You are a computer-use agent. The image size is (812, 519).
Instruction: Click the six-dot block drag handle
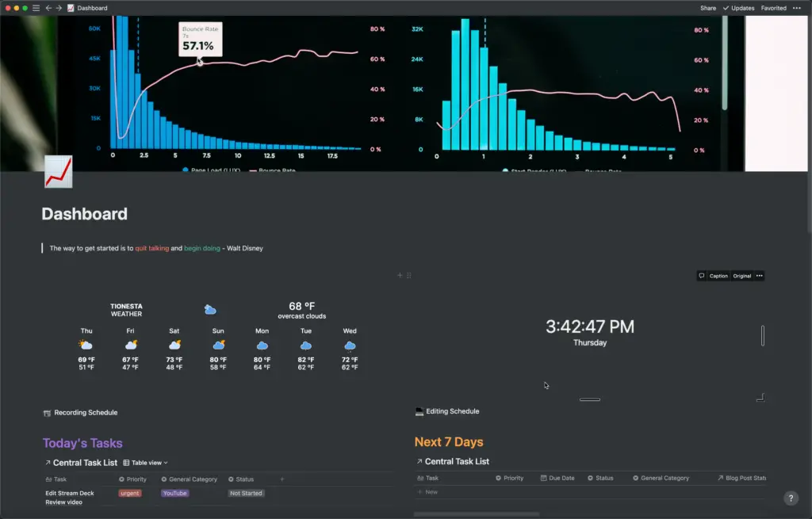[x=409, y=275]
